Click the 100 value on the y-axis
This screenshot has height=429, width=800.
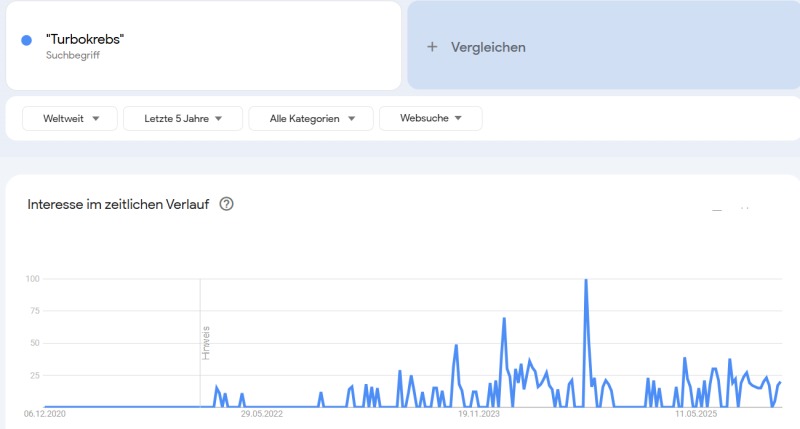31,279
